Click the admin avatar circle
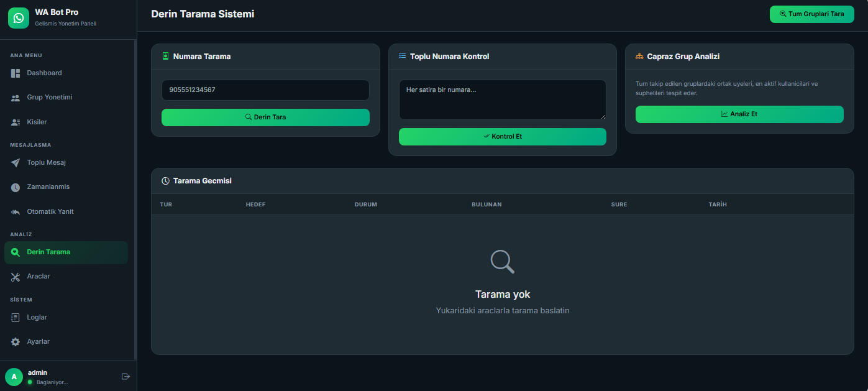The width and height of the screenshot is (868, 391). click(14, 377)
